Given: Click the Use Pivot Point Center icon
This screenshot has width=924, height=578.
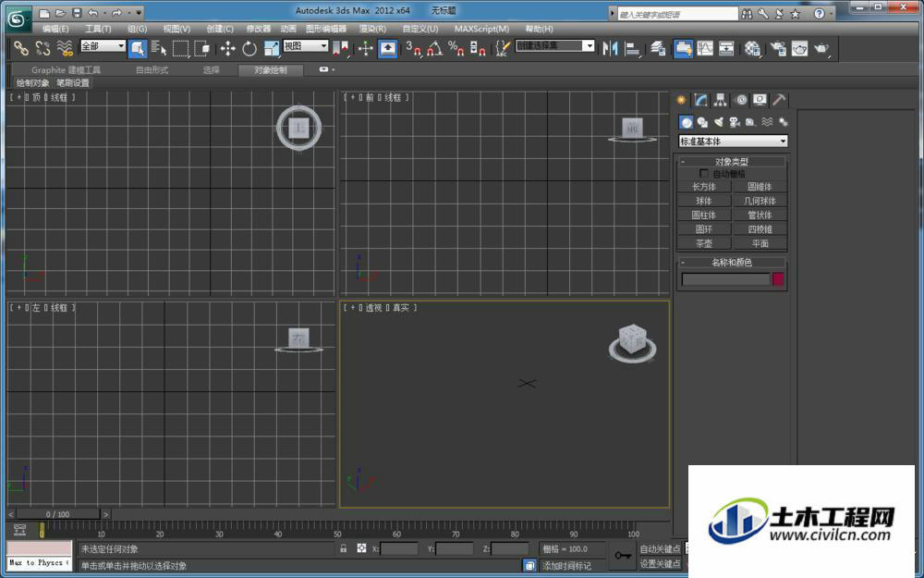Looking at the screenshot, I should pos(341,48).
